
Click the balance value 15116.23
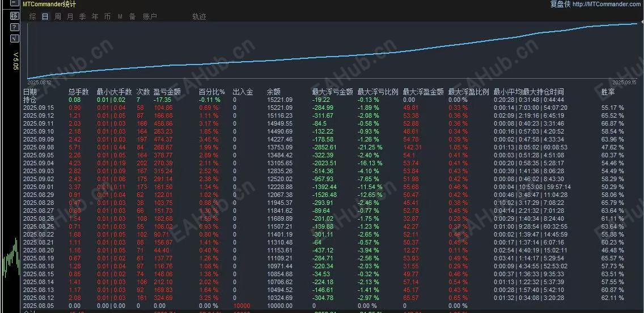pos(279,115)
